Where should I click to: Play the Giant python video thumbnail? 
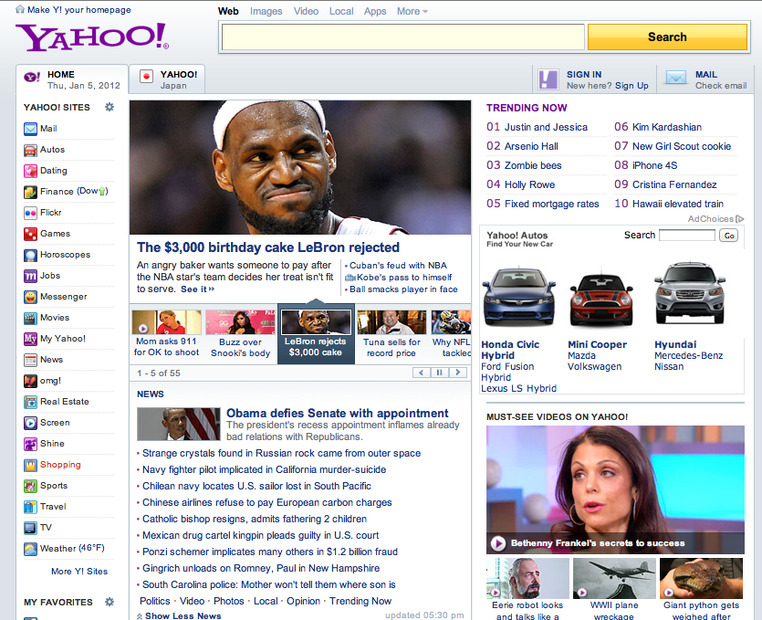701,578
